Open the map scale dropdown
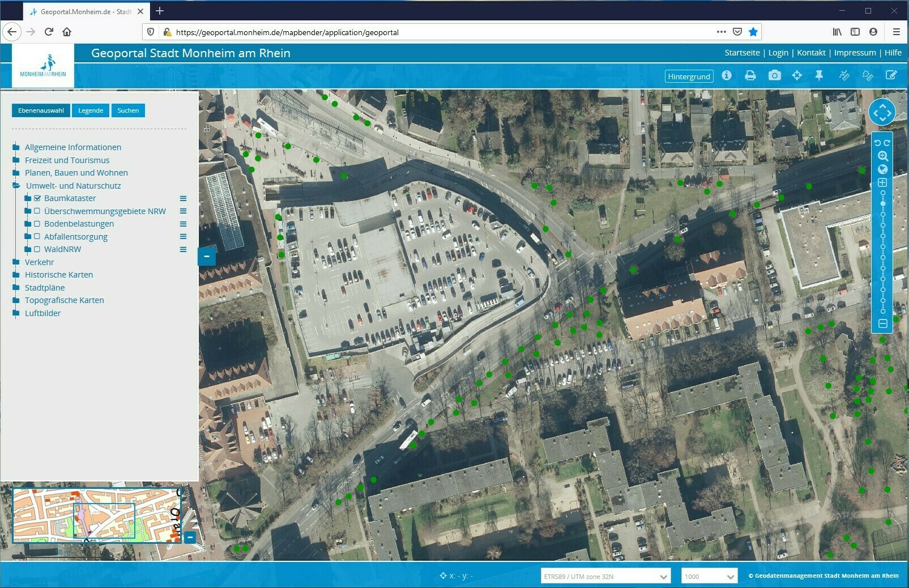This screenshot has width=909, height=588. [709, 576]
